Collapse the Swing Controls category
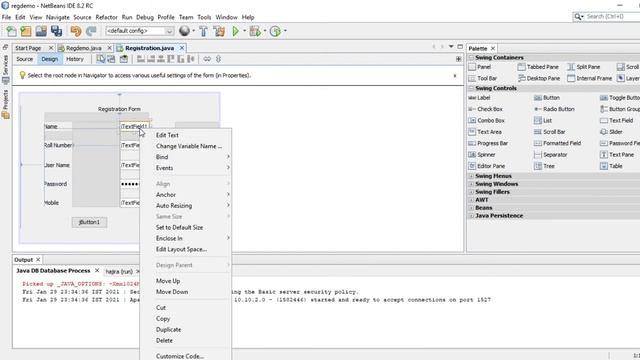640x360 pixels. [x=471, y=88]
